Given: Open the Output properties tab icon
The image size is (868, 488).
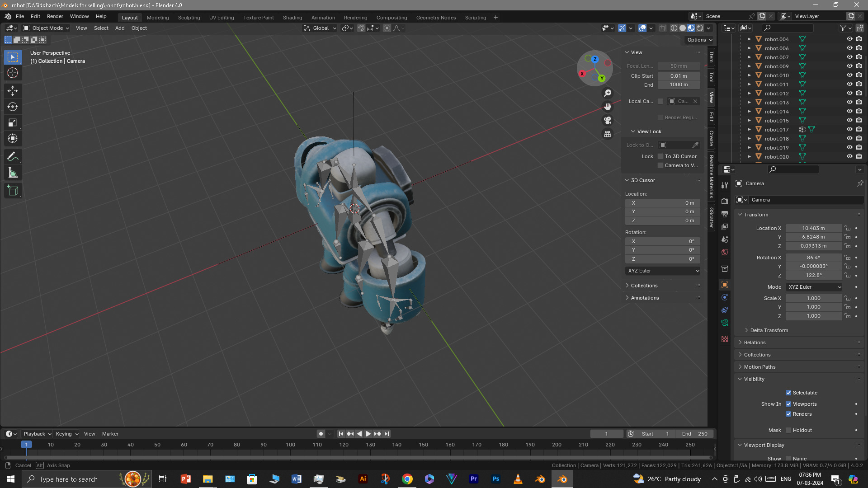Looking at the screenshot, I should pyautogui.click(x=725, y=214).
